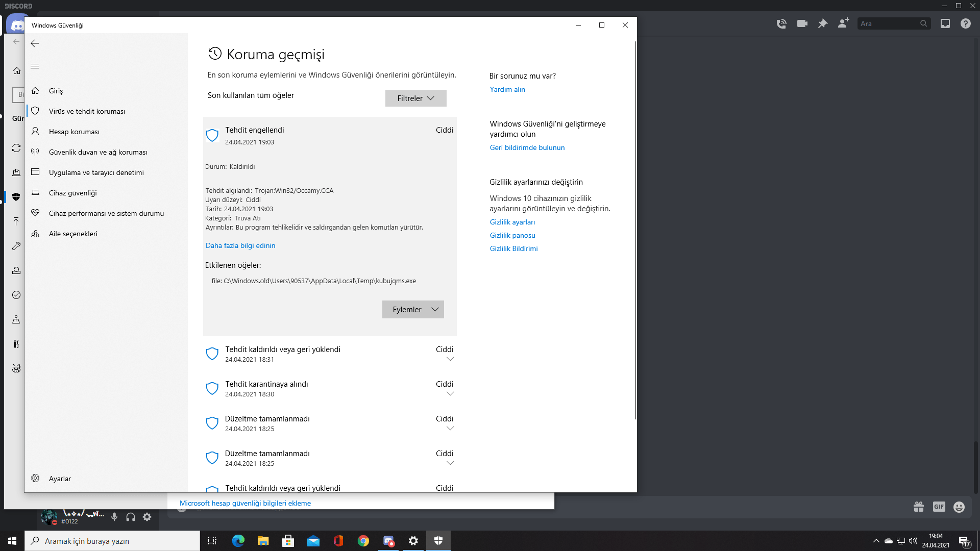Launch Microsoft Edge from taskbar

coord(238,541)
